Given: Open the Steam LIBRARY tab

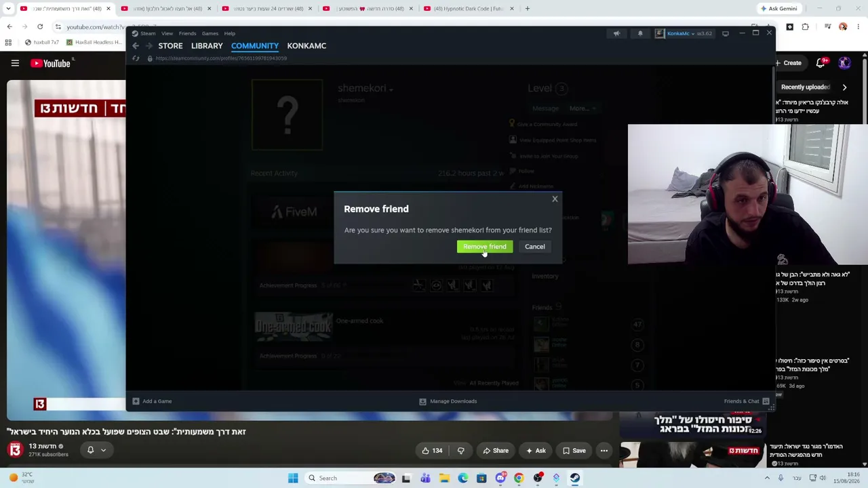Looking at the screenshot, I should click(207, 46).
